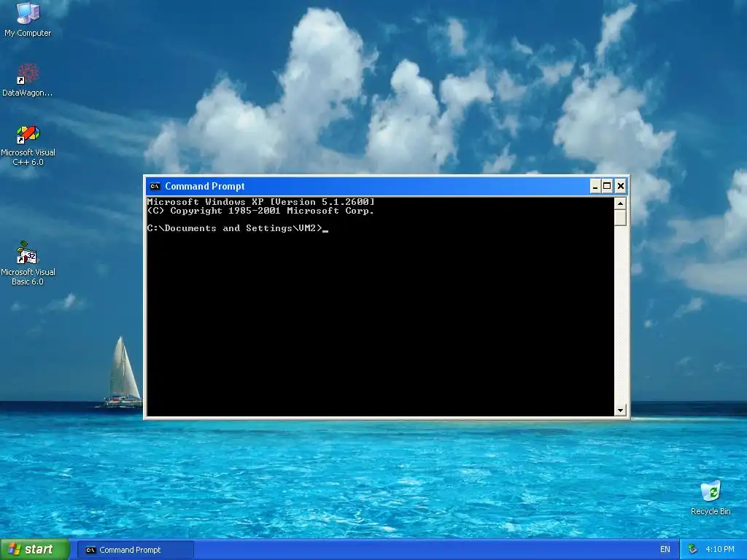This screenshot has height=560, width=747.
Task: Select Microsoft Visual C++ 6.0 shortcut
Action: coord(28,145)
